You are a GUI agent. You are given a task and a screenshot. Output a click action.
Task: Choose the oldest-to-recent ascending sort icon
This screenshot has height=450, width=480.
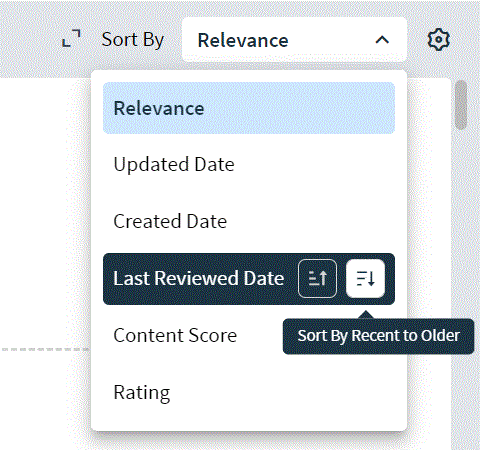[317, 278]
